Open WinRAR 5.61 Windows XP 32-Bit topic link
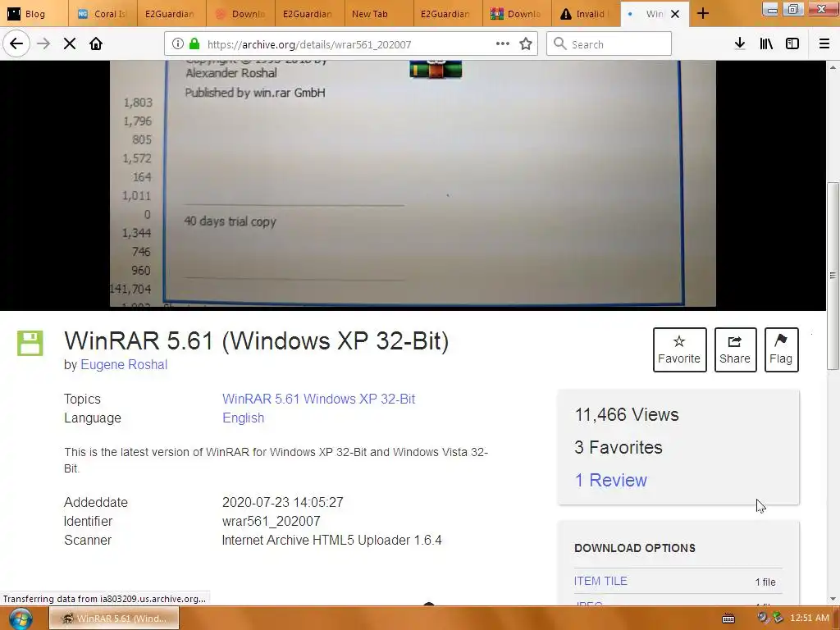Image resolution: width=840 pixels, height=630 pixels. coord(318,399)
